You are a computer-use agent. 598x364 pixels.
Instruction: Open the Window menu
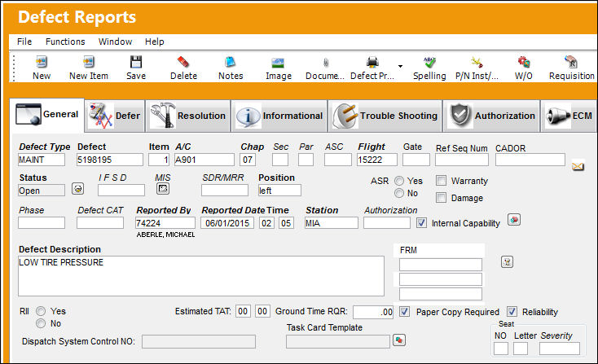pyautogui.click(x=115, y=42)
